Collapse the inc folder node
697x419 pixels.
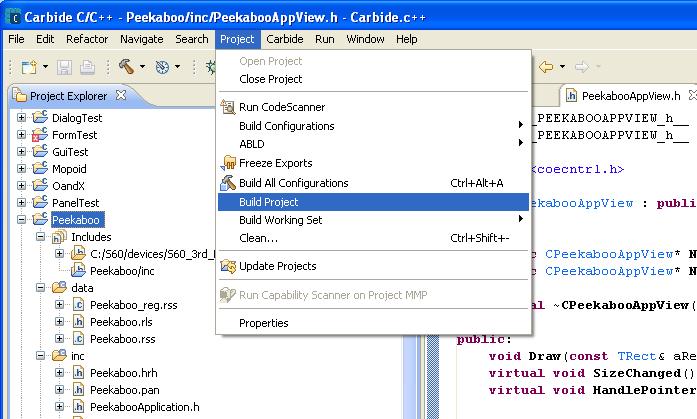pyautogui.click(x=40, y=355)
